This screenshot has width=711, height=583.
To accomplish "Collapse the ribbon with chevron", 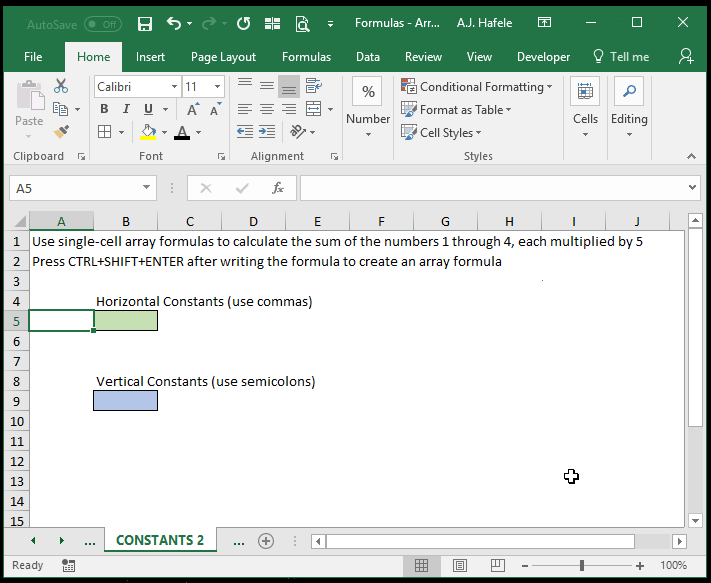I will 691,156.
